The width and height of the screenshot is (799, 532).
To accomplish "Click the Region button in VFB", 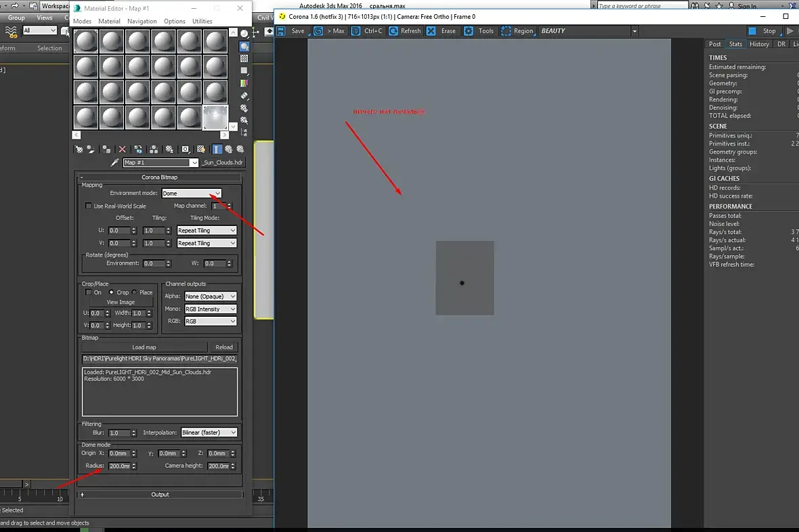I will (x=517, y=31).
